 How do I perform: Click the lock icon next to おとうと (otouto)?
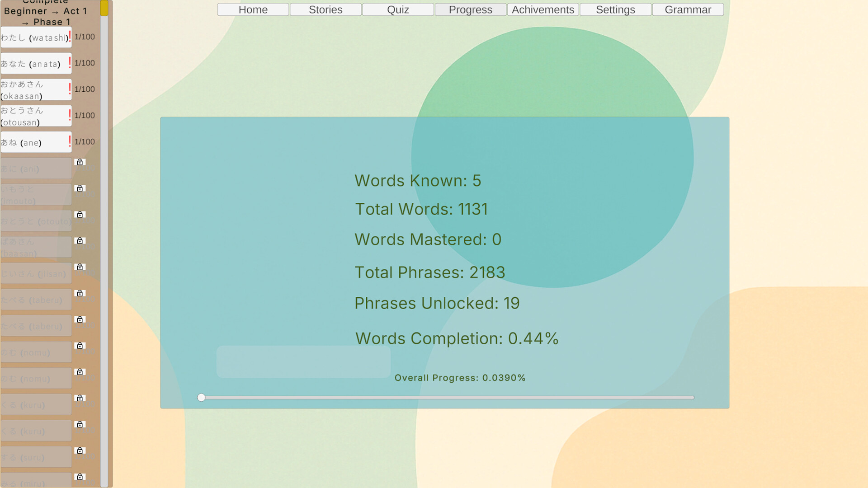[79, 215]
